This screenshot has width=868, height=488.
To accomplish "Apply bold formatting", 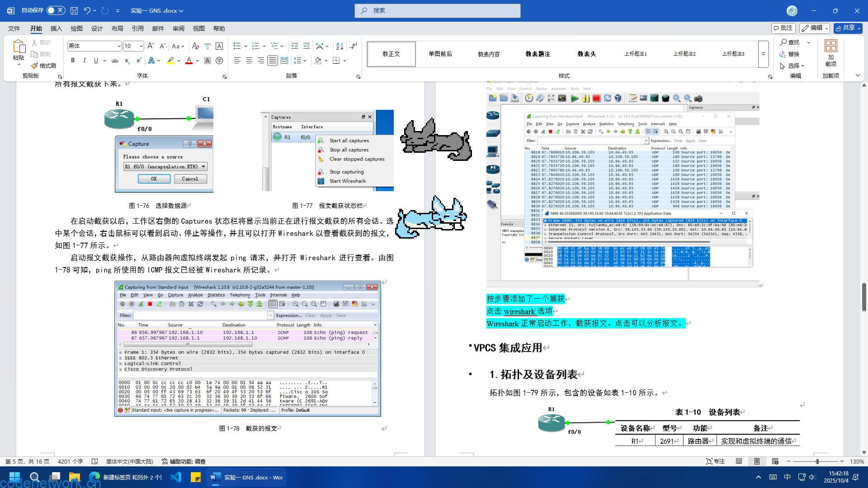I will click(73, 61).
